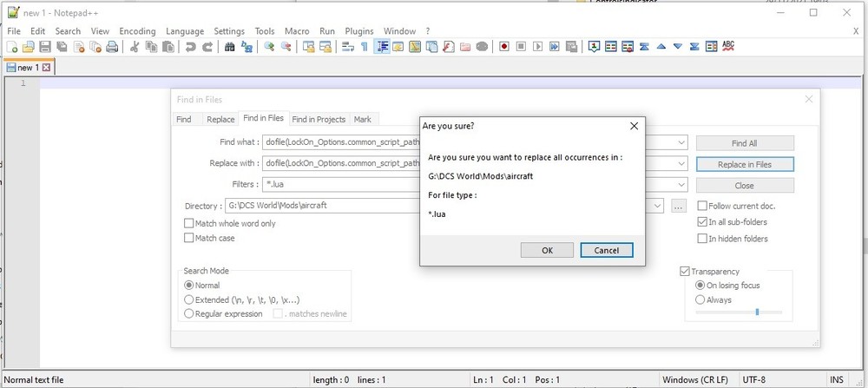Click the Redo arrow icon

[x=207, y=47]
